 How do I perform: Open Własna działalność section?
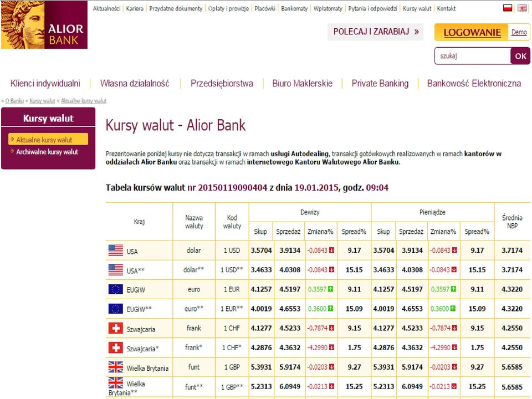tap(135, 84)
